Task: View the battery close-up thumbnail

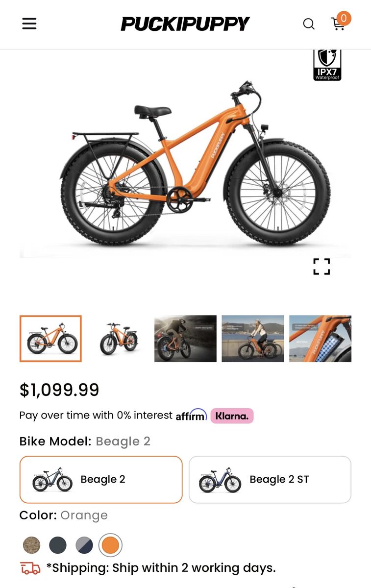Action: (320, 339)
